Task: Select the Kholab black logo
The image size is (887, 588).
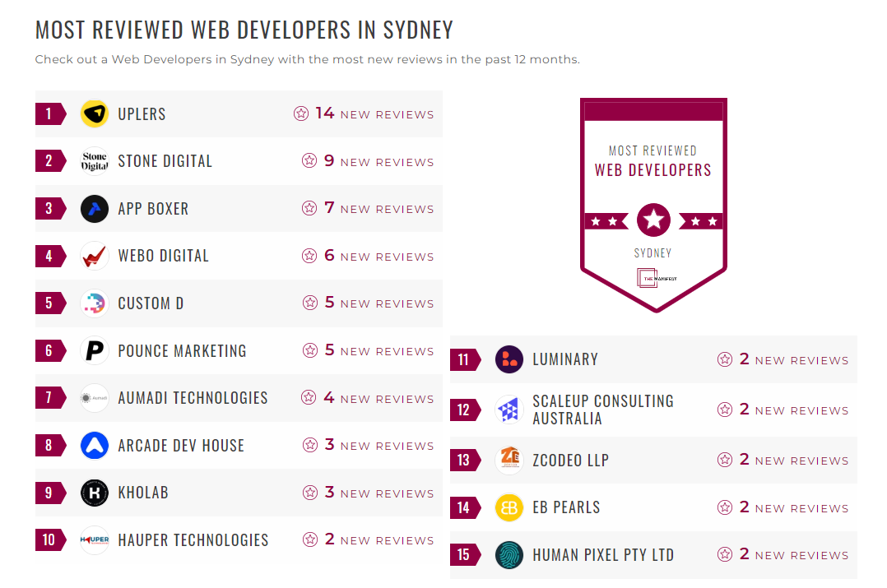Action: tap(94, 493)
